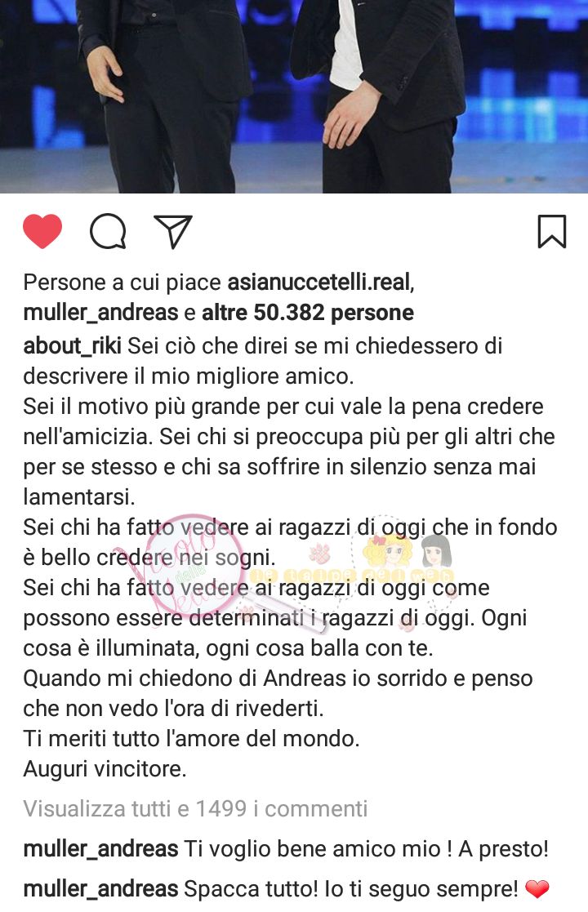The height and width of the screenshot is (912, 588).
Task: Tap the 'Persone a cui piace' label
Action: (122, 282)
